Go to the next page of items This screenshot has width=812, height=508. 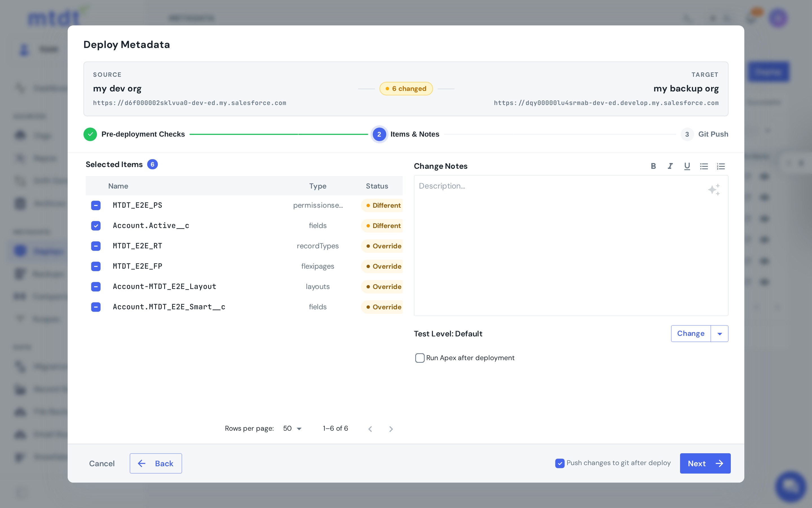[x=391, y=429]
